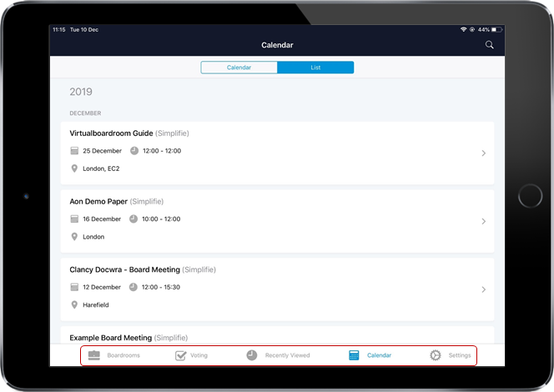This screenshot has width=554, height=392.
Task: Click the Harefield location text
Action: [96, 304]
